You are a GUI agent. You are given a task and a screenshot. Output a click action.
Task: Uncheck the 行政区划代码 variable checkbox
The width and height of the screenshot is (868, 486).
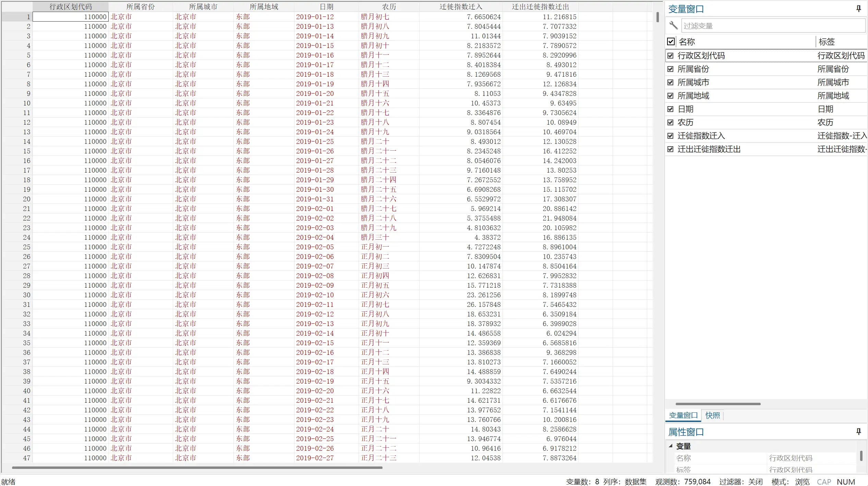671,55
